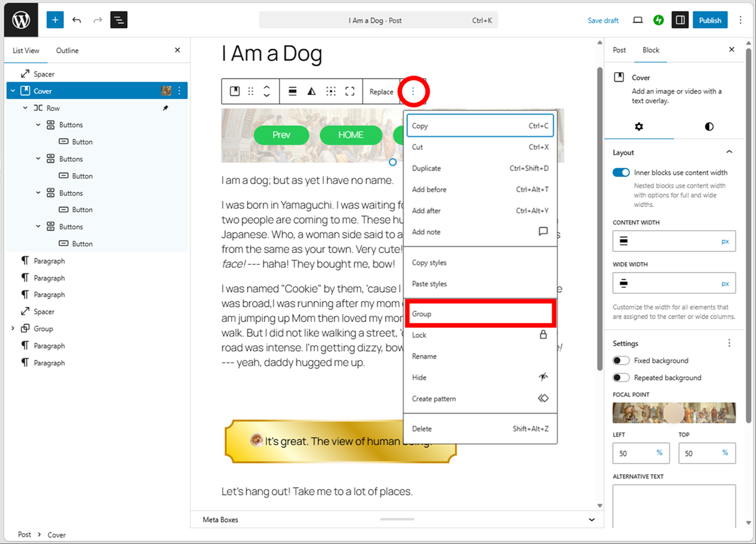Turn on Repeated background toggle
This screenshot has height=544, width=756.
(x=621, y=378)
